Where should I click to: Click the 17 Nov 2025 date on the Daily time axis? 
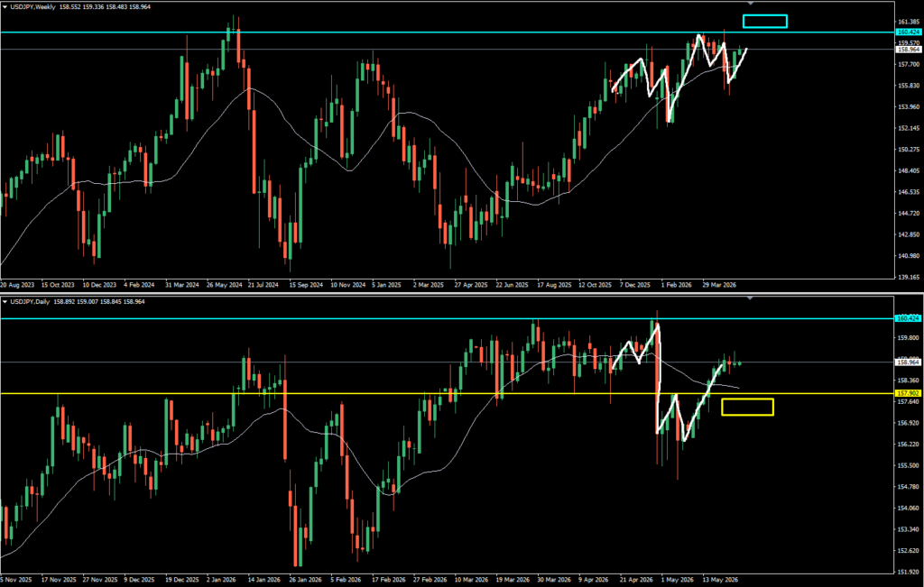coord(58,579)
